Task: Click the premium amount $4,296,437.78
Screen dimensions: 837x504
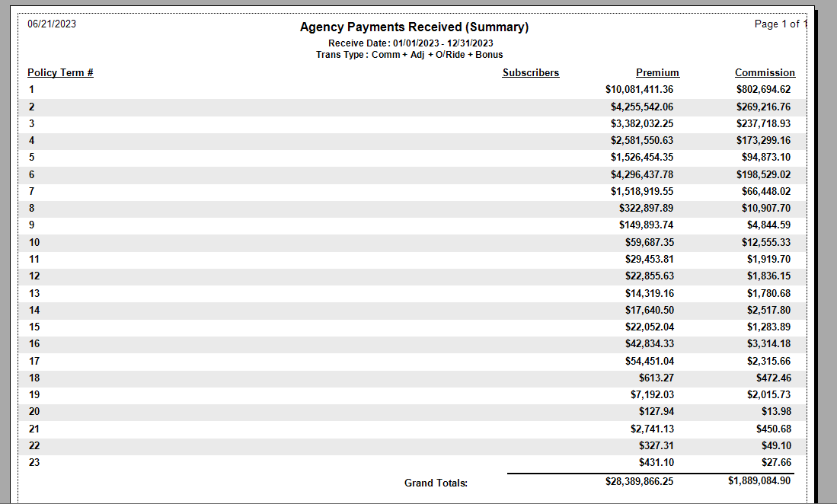Action: tap(641, 174)
